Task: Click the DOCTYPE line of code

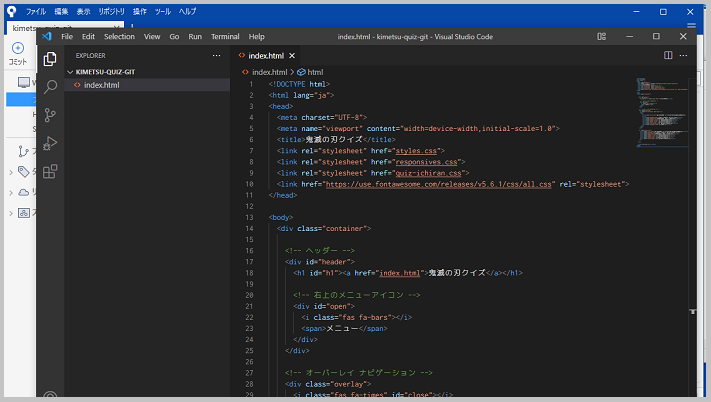Action: pyautogui.click(x=299, y=84)
